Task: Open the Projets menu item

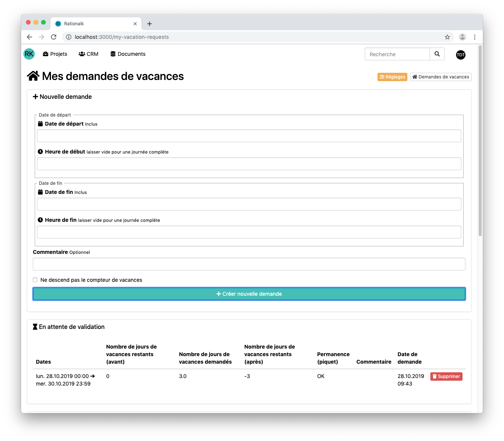Action: 55,54
